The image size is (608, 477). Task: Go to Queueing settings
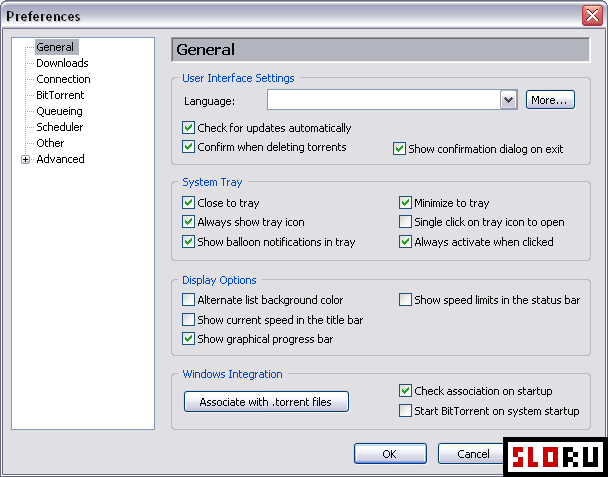coord(59,111)
